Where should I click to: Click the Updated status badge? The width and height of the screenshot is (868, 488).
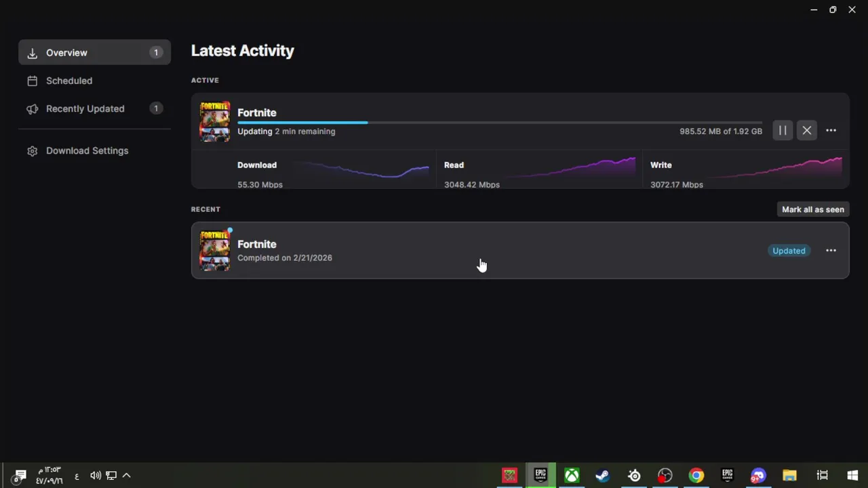(x=789, y=251)
